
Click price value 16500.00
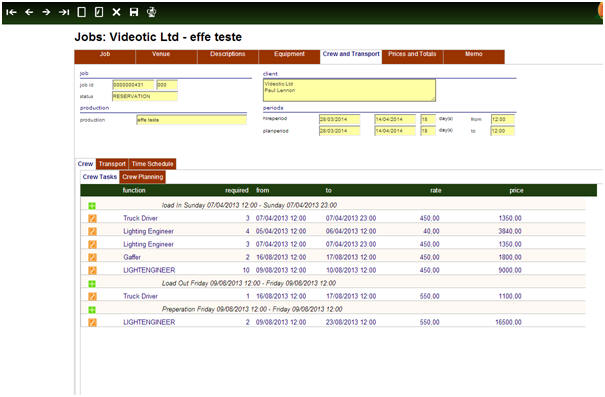coord(508,323)
